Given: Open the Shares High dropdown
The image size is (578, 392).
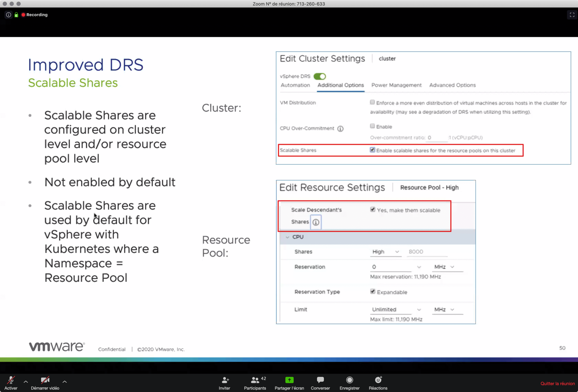Looking at the screenshot, I should 385,252.
